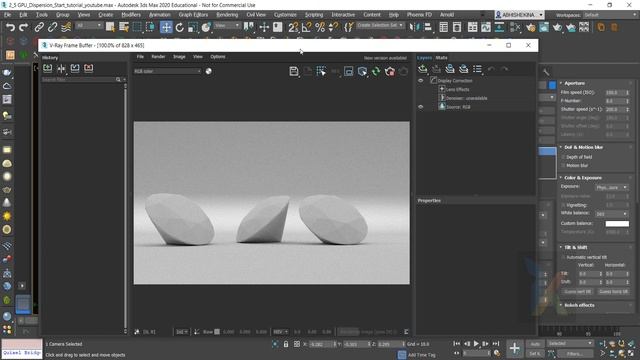Click the Selection Lock padlock in status bar
This screenshot has width=640, height=360.
286,344
